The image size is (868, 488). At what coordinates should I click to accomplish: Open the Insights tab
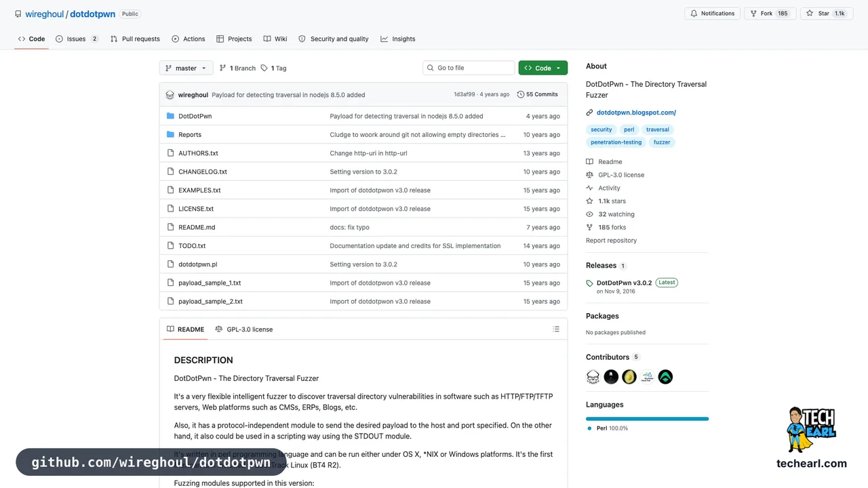coord(398,39)
